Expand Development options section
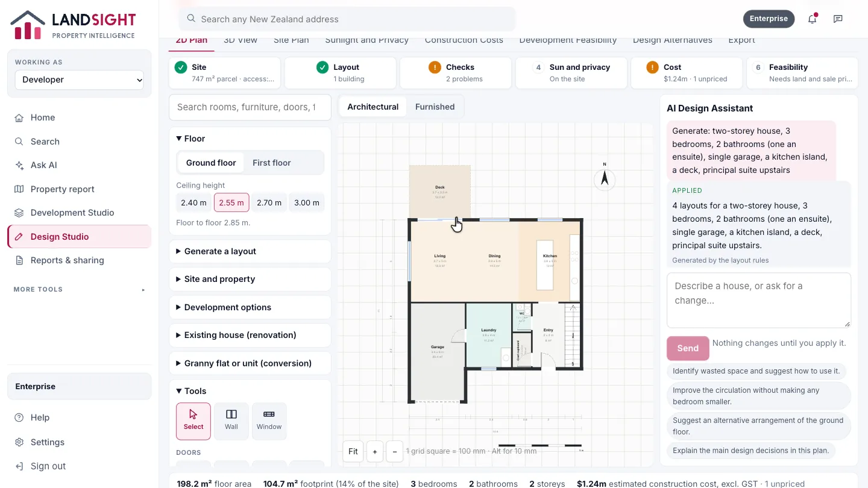This screenshot has height=488, width=868. point(250,307)
